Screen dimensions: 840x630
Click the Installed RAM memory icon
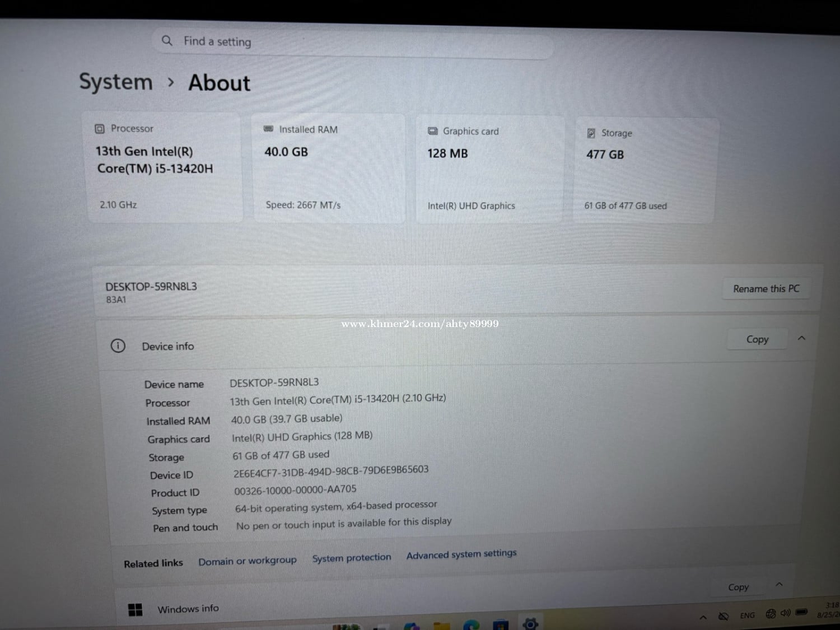tap(268, 129)
